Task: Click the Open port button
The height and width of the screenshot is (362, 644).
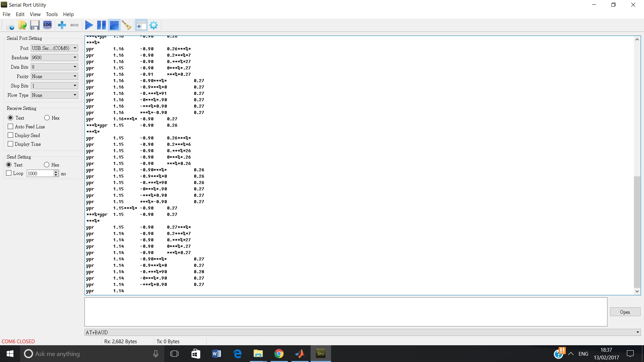Action: (x=625, y=312)
